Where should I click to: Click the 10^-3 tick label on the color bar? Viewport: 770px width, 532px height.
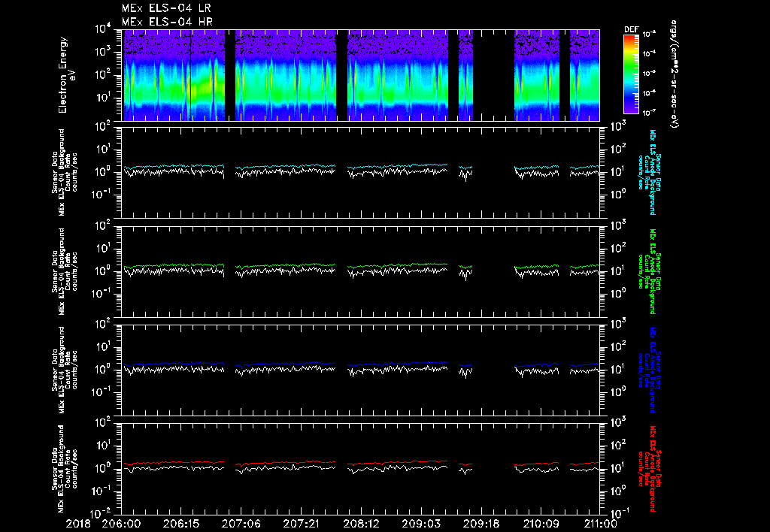pos(650,34)
